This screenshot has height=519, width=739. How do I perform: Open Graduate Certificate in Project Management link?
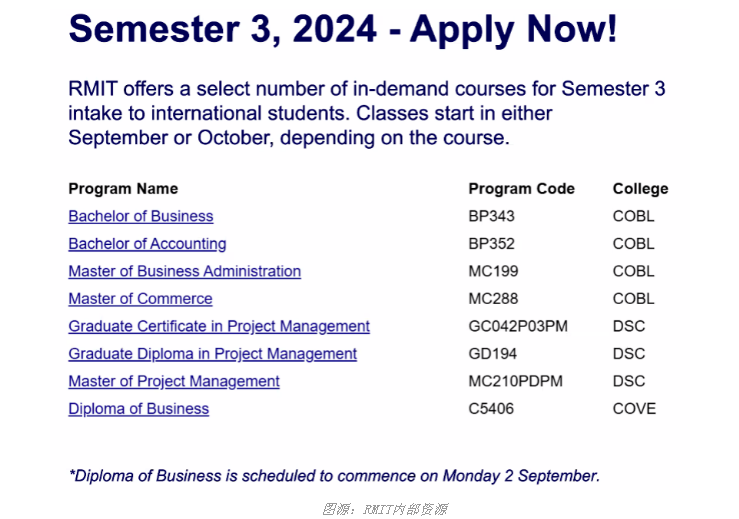pyautogui.click(x=219, y=326)
